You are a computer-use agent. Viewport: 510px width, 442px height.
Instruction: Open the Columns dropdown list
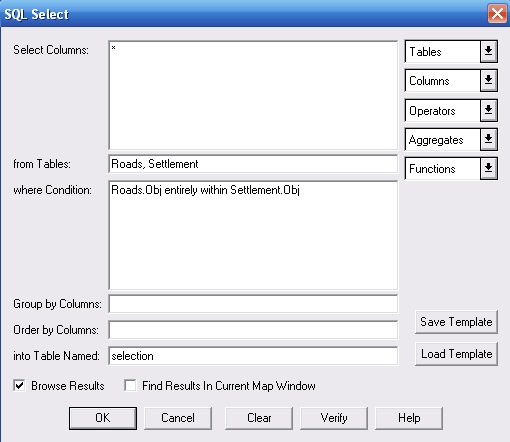(x=451, y=80)
